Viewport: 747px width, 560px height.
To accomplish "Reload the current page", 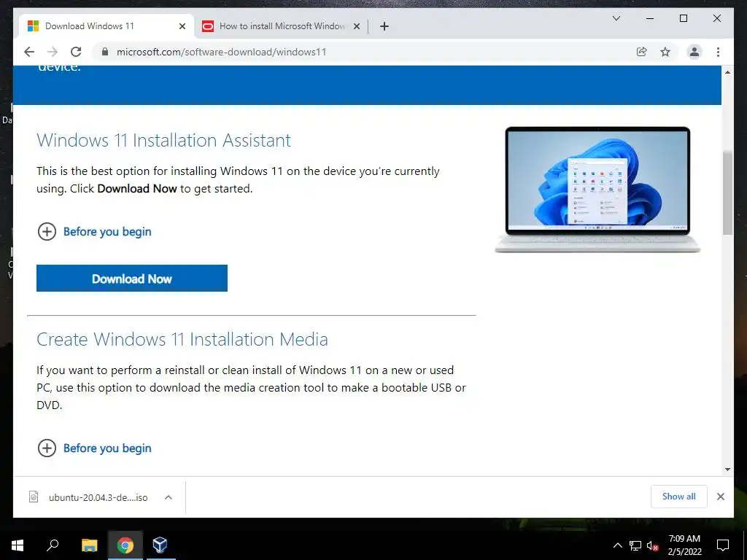I will point(76,52).
